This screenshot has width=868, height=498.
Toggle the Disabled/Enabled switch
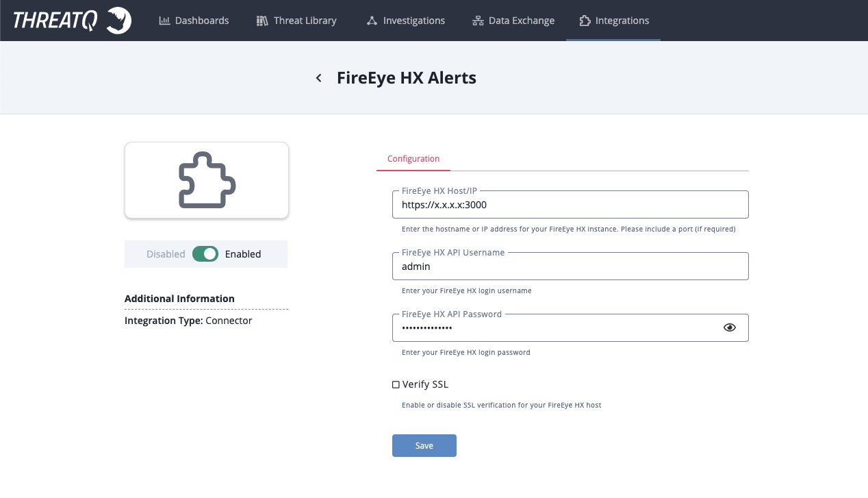(205, 254)
